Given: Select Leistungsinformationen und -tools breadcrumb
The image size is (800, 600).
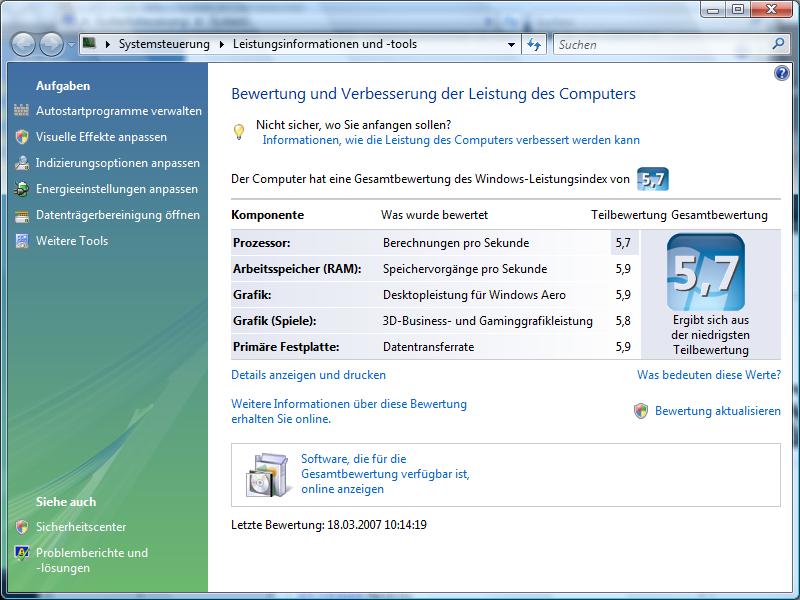Looking at the screenshot, I should (x=325, y=44).
